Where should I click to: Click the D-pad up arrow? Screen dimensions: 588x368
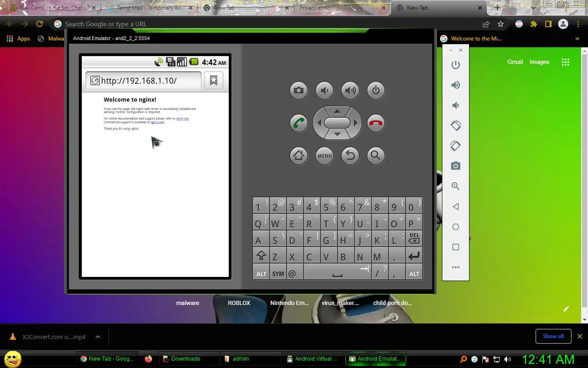pos(337,111)
